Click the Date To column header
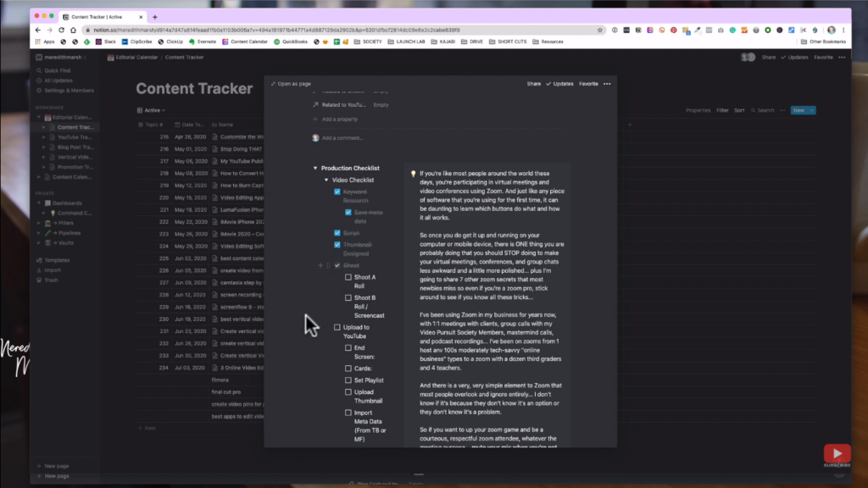Viewport: 868px width, 488px height. [x=189, y=125]
